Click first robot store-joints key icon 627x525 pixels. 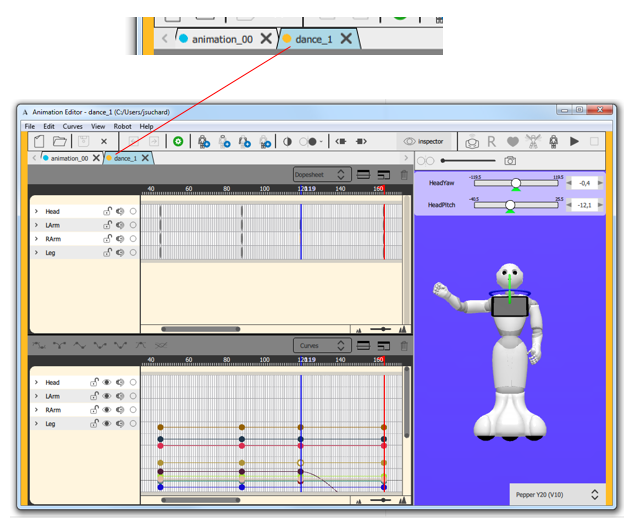point(204,141)
